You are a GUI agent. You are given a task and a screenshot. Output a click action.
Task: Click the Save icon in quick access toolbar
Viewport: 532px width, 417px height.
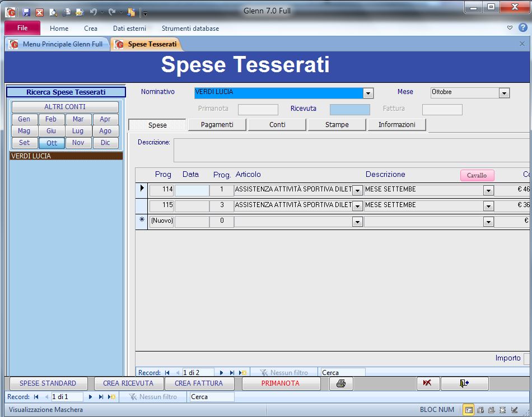pos(26,12)
